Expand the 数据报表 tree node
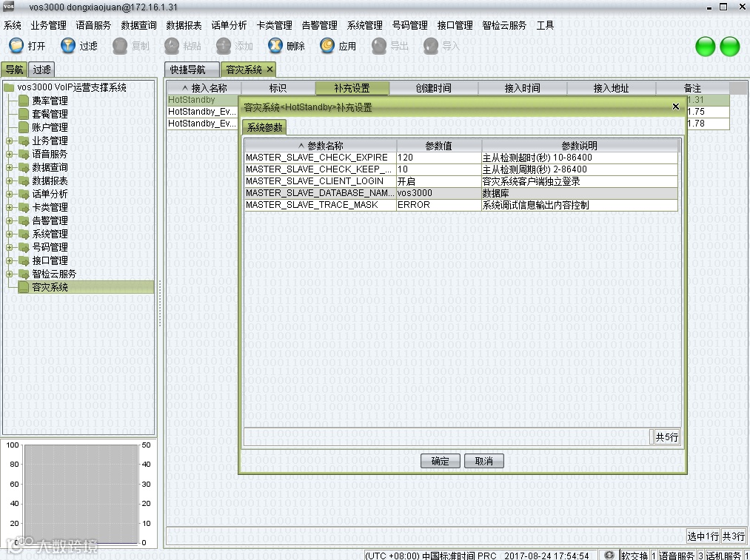The image size is (750, 560). [9, 181]
